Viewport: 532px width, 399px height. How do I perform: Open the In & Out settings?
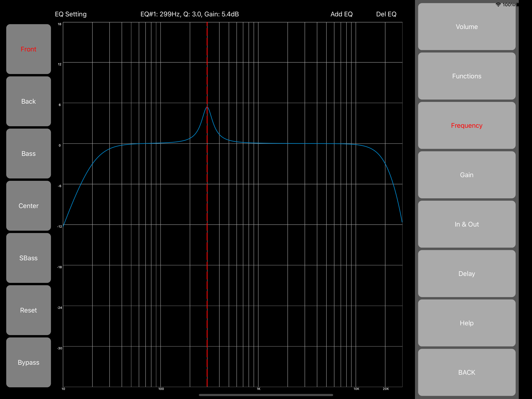pos(467,224)
